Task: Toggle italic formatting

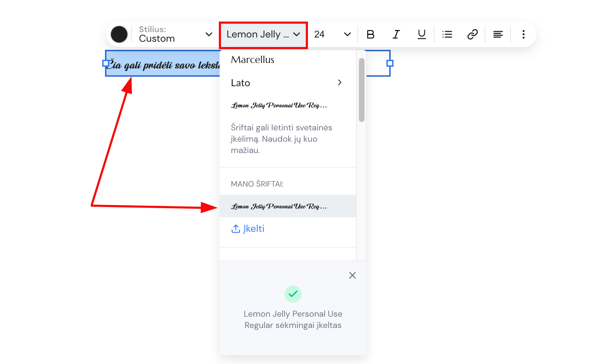Action: point(396,34)
